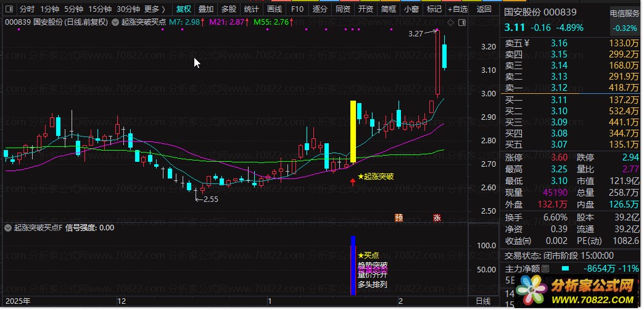
Task: Click the 涨停 3.60 value
Action: click(x=559, y=157)
